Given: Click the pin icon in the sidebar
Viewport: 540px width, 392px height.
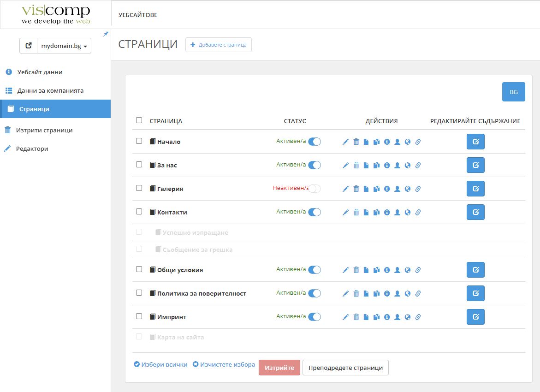Looking at the screenshot, I should tap(106, 35).
